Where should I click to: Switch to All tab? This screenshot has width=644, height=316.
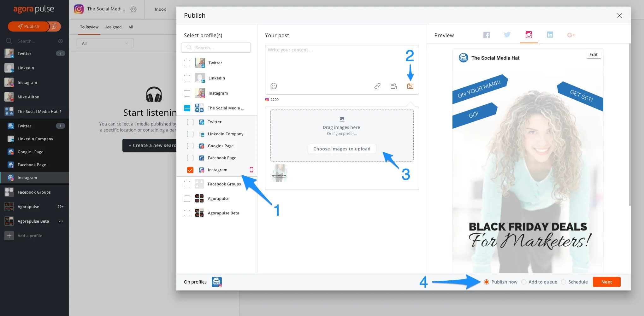coord(131,27)
